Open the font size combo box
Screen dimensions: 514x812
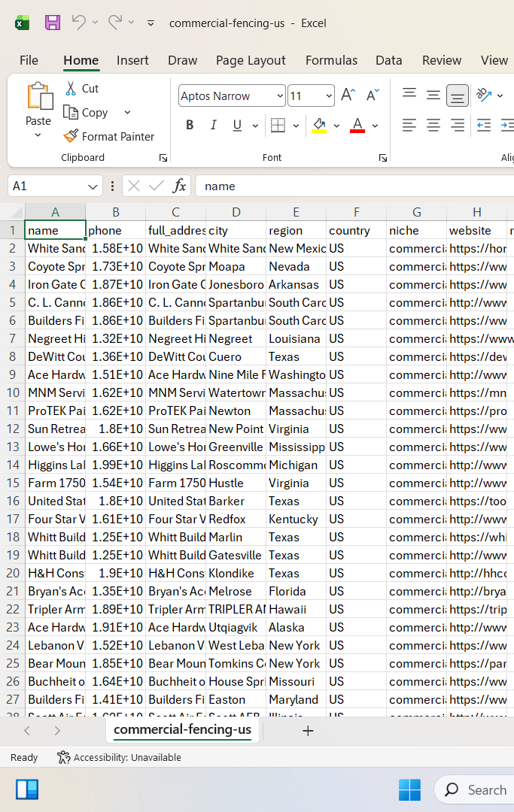[311, 95]
